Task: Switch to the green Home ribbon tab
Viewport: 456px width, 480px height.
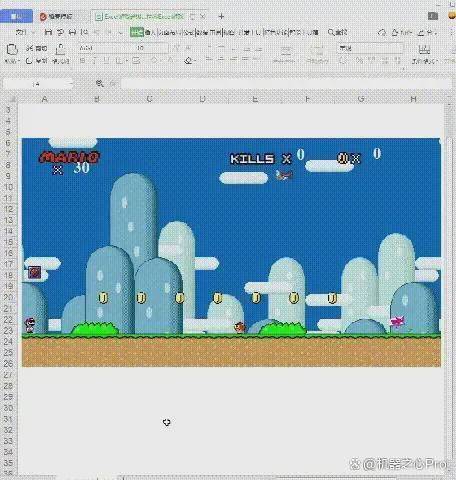Action: click(x=137, y=32)
